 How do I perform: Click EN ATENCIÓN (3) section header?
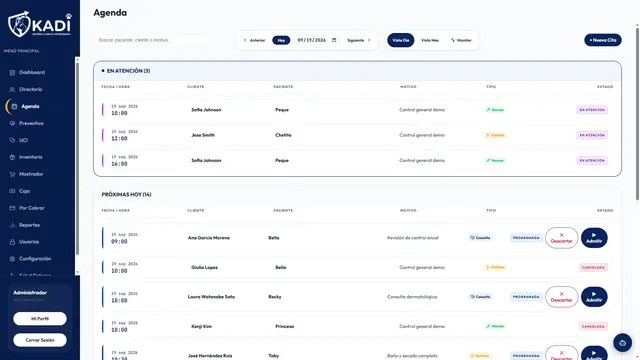pos(128,71)
